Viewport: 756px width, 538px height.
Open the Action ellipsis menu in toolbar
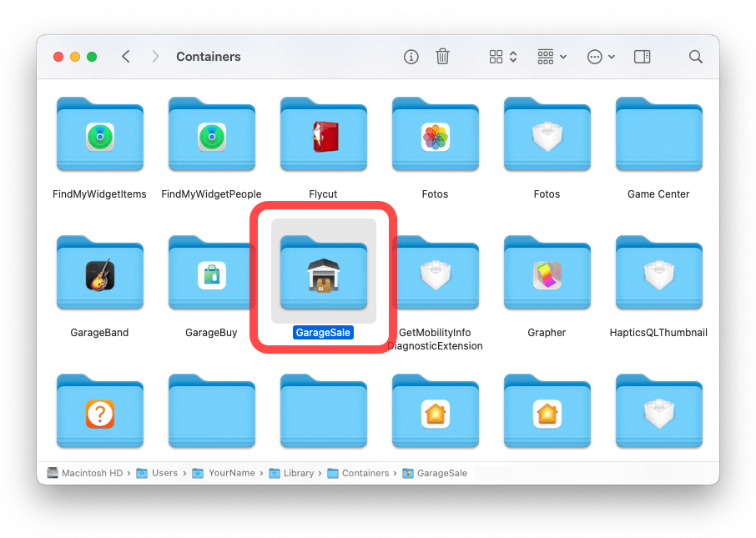[601, 57]
